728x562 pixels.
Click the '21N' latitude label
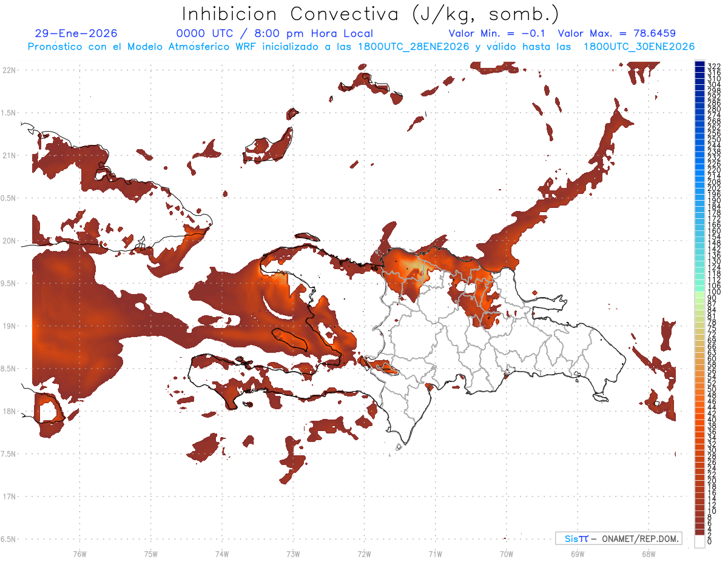pyautogui.click(x=9, y=156)
